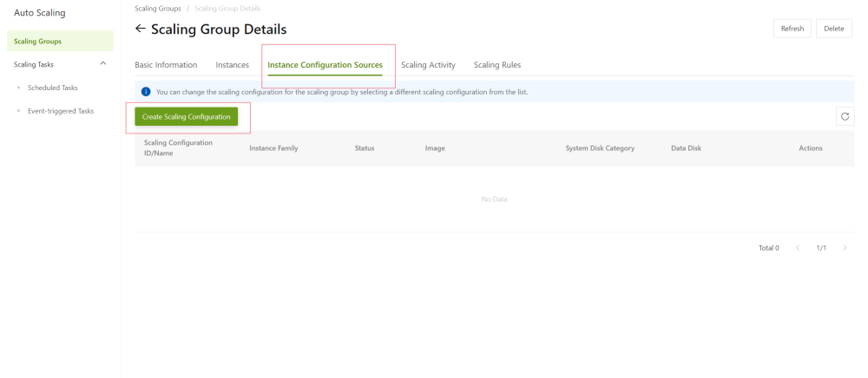Select Scaling Groups in the sidebar

[61, 41]
